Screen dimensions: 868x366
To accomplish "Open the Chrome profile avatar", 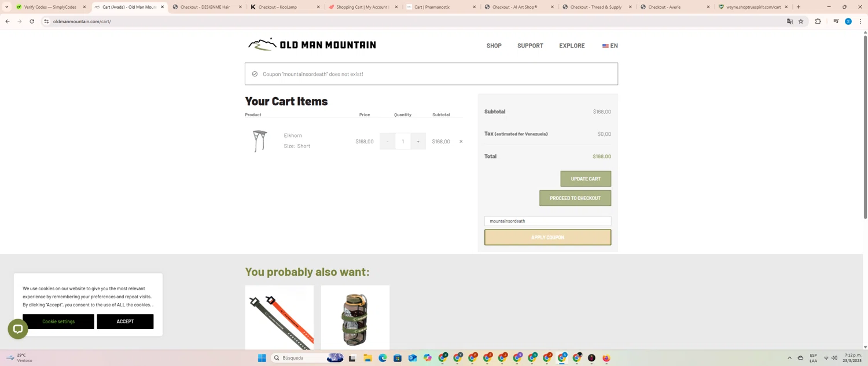I will (x=848, y=21).
